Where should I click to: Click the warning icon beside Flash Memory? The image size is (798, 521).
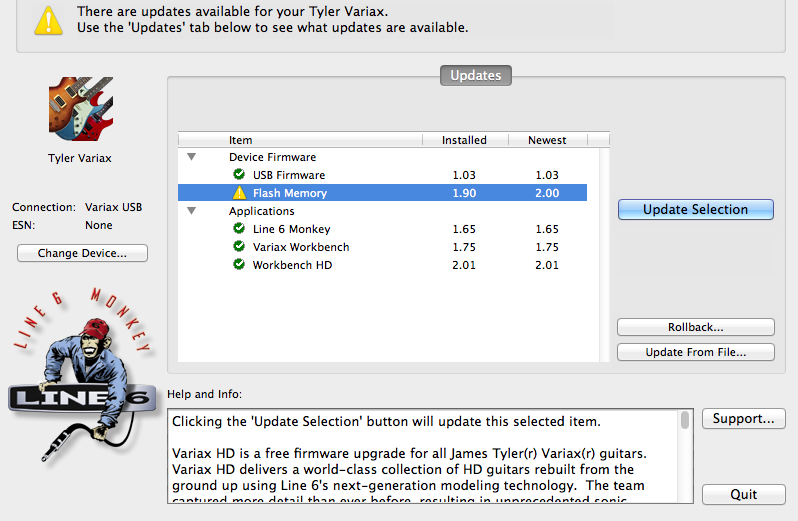coord(239,193)
